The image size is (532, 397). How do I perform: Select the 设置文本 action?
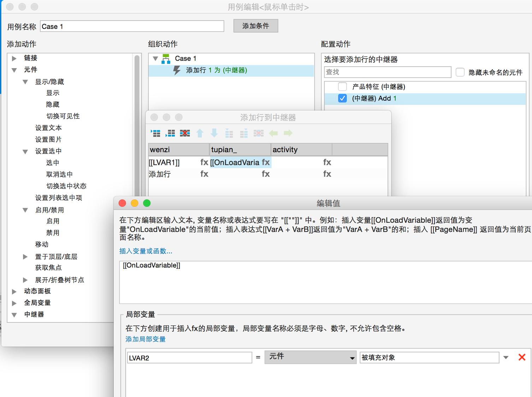click(x=48, y=128)
